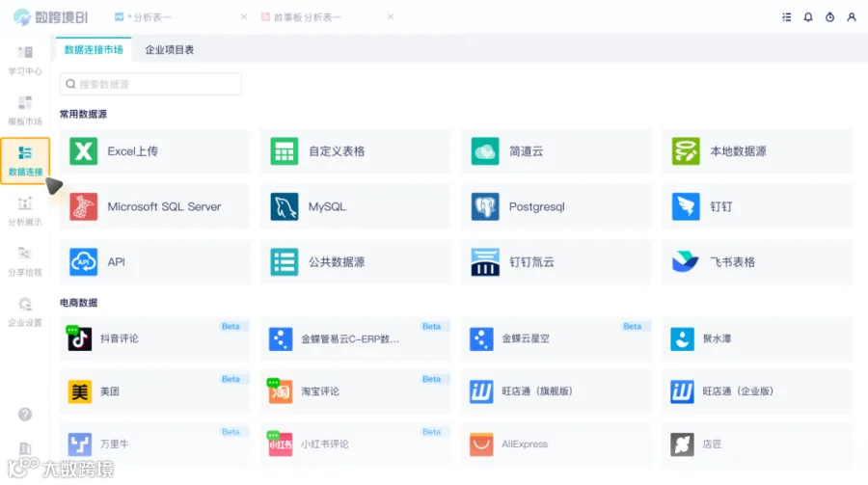868x485 pixels.
Task: Click the 数跨境BI logo
Action: click(x=50, y=17)
